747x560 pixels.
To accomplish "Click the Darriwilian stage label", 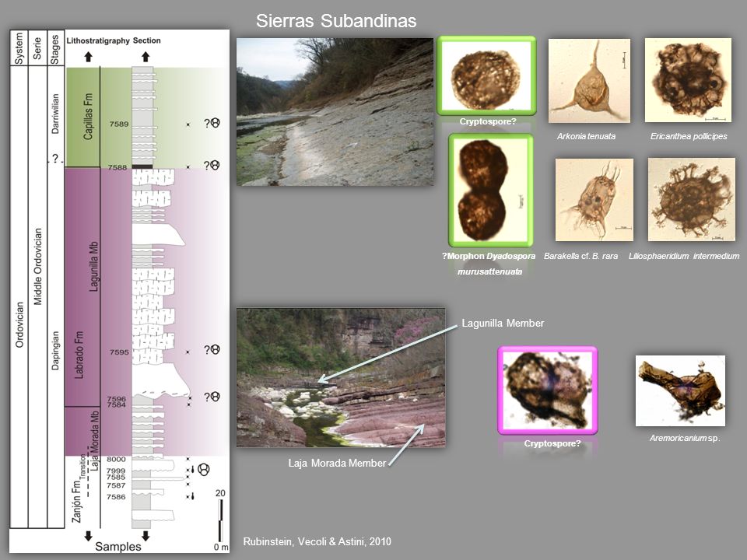I will pos(55,114).
